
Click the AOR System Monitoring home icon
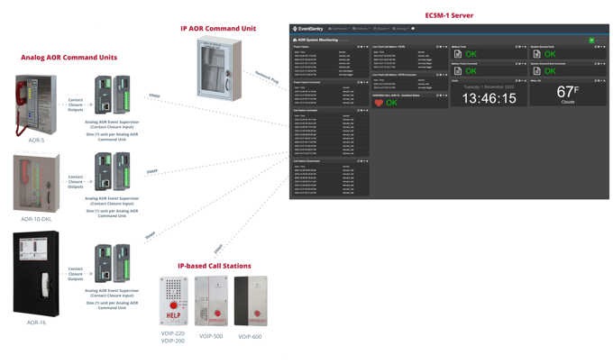pyautogui.click(x=295, y=40)
